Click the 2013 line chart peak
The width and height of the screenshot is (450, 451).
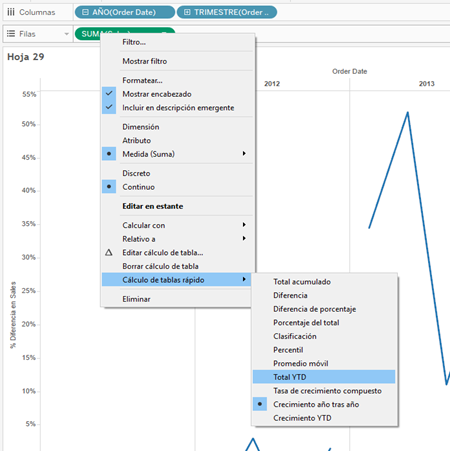(x=408, y=113)
